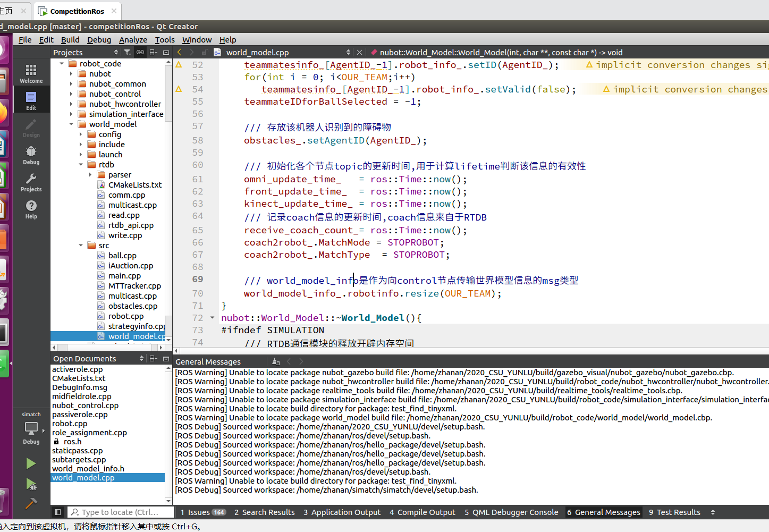Image resolution: width=769 pixels, height=532 pixels.
Task: Show Test Results pane
Action: click(674, 512)
